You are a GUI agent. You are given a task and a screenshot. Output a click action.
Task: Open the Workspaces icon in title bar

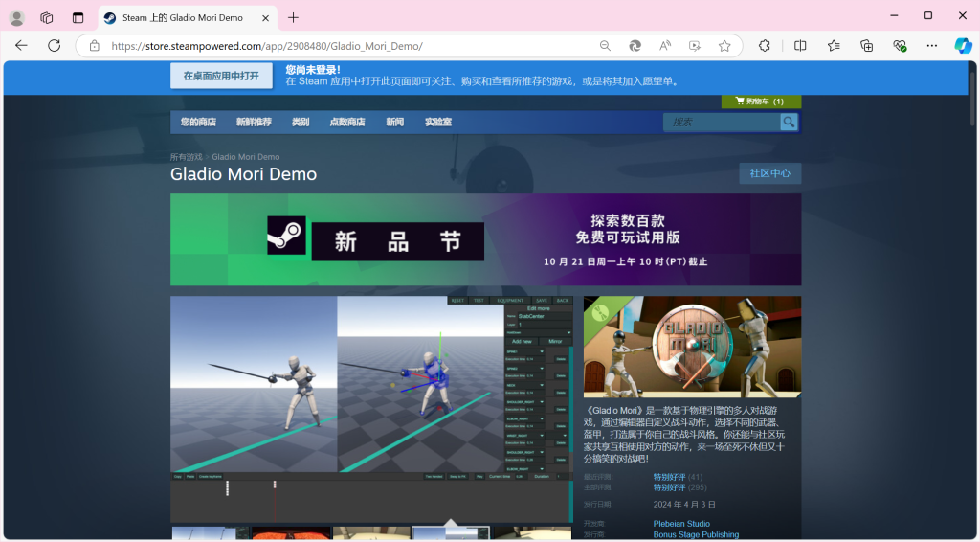pyautogui.click(x=47, y=18)
